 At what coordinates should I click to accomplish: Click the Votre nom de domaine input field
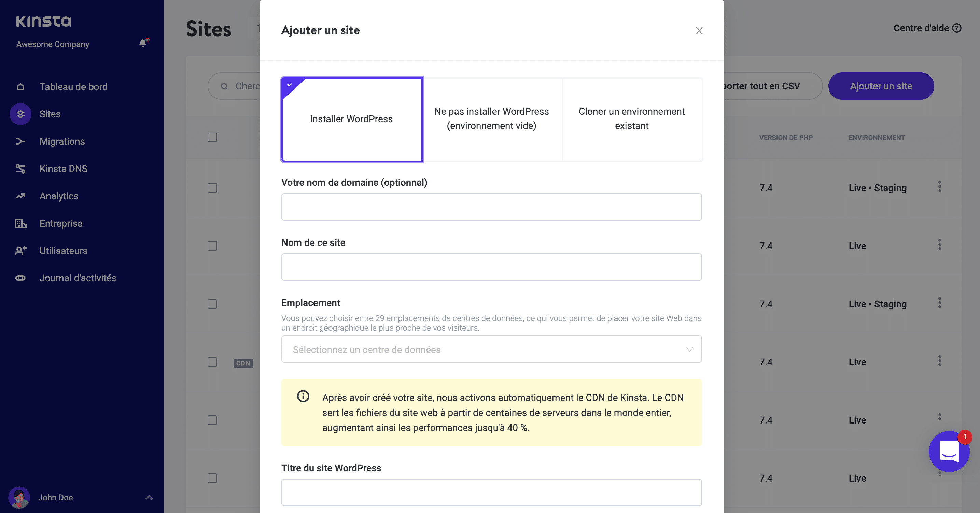tap(491, 207)
